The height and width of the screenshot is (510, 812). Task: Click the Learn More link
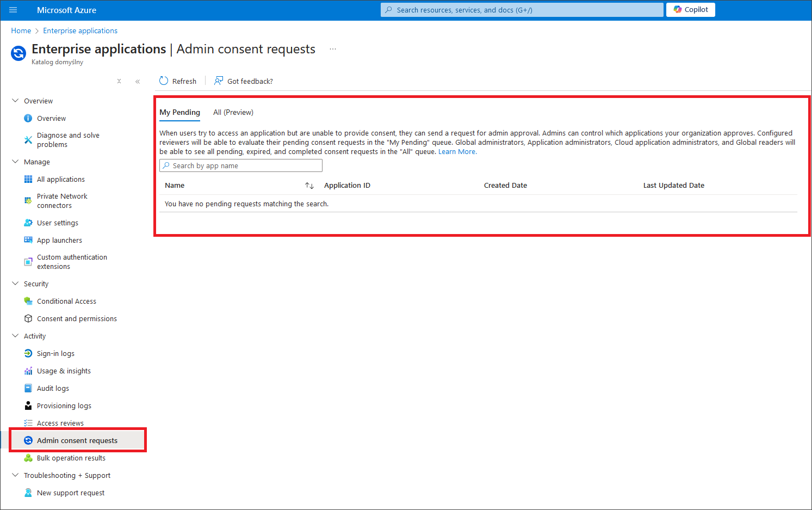(457, 152)
